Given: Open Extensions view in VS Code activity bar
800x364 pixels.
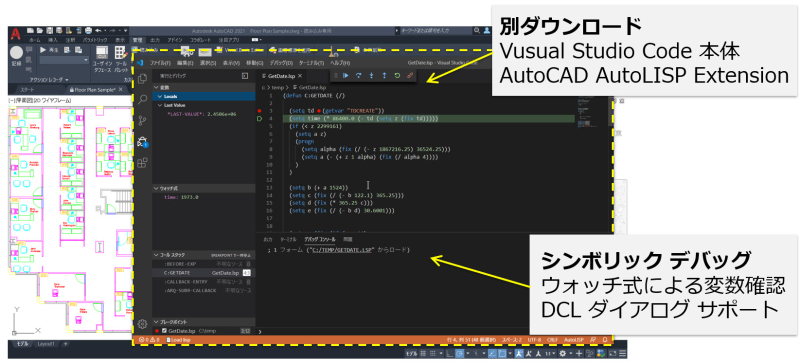Looking at the screenshot, I should coord(143,163).
